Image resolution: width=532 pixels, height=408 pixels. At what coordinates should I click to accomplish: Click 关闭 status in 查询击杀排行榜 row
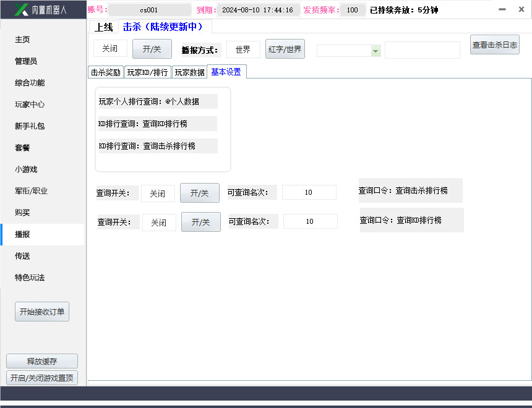(x=158, y=193)
